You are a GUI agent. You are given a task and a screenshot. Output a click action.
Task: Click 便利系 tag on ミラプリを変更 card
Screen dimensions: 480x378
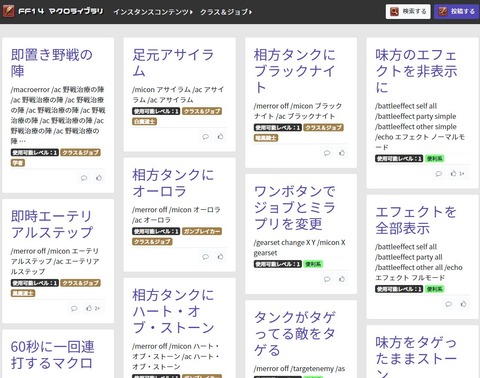point(313,264)
